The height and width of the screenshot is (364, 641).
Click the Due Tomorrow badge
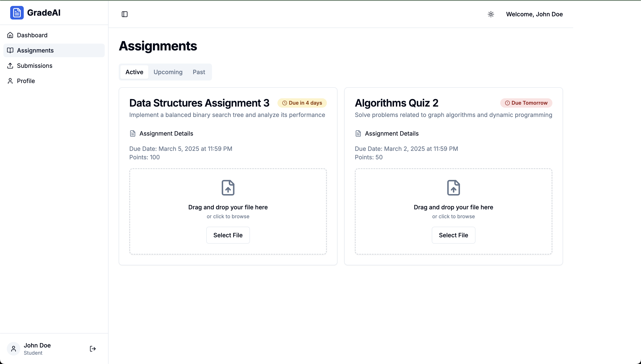click(526, 103)
